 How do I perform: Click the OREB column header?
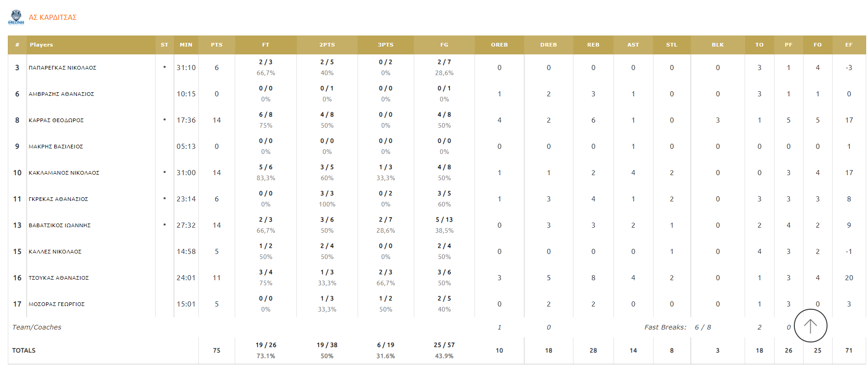click(499, 45)
